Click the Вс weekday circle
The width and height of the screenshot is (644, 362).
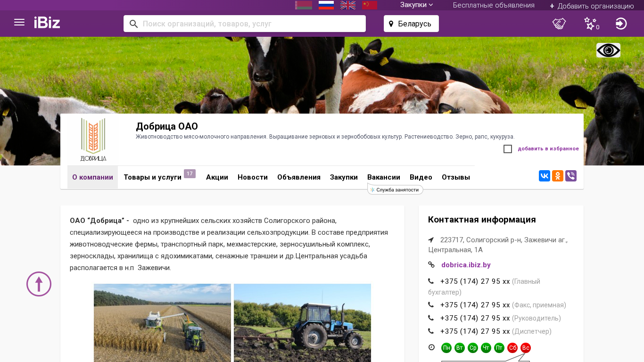[526, 348]
